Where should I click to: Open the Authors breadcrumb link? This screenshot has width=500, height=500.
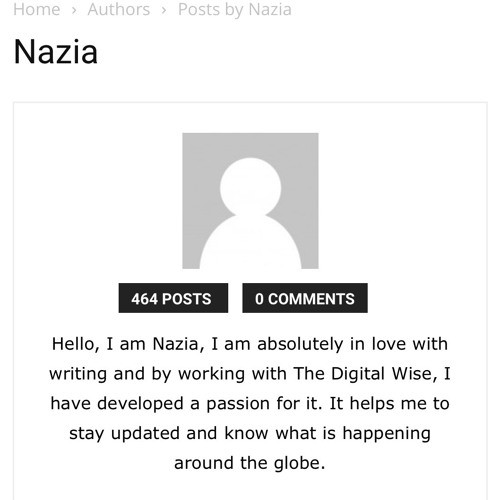pos(119,9)
